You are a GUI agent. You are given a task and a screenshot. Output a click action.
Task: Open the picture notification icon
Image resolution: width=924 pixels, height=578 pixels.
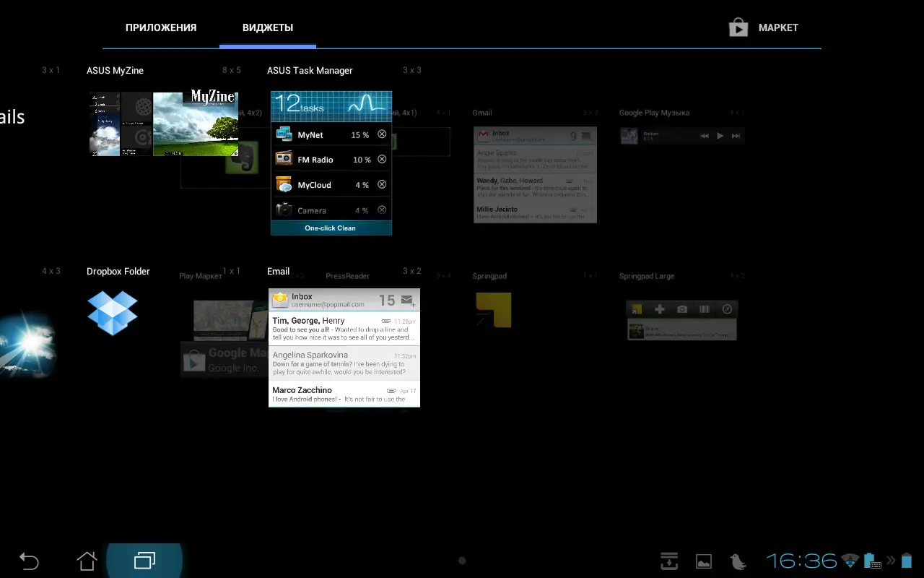tap(704, 561)
